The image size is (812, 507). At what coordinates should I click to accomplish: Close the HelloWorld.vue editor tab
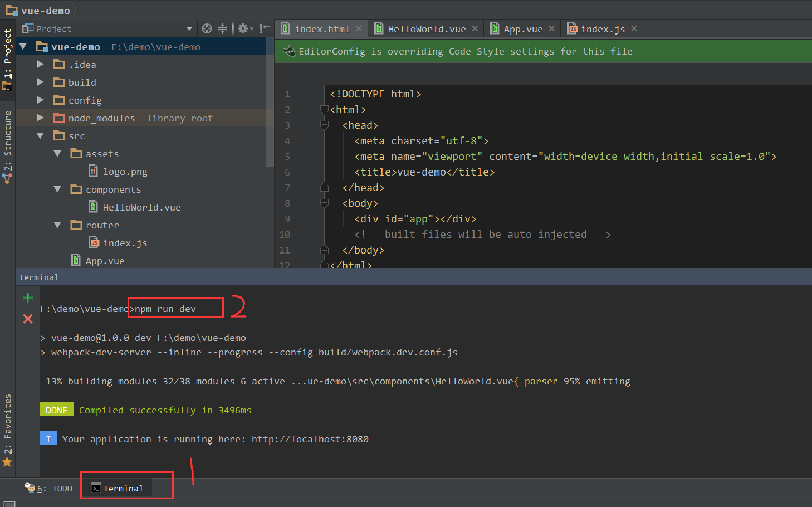tap(475, 28)
